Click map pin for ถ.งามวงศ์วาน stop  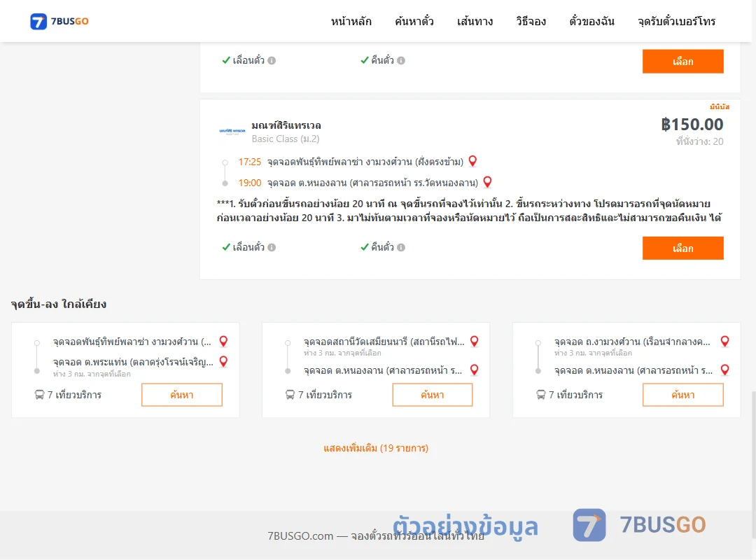724,341
